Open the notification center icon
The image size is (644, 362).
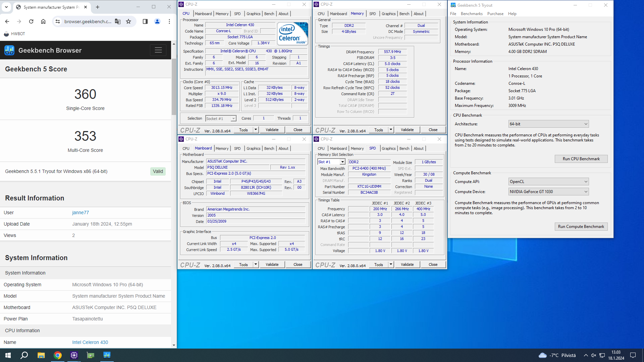(x=633, y=355)
